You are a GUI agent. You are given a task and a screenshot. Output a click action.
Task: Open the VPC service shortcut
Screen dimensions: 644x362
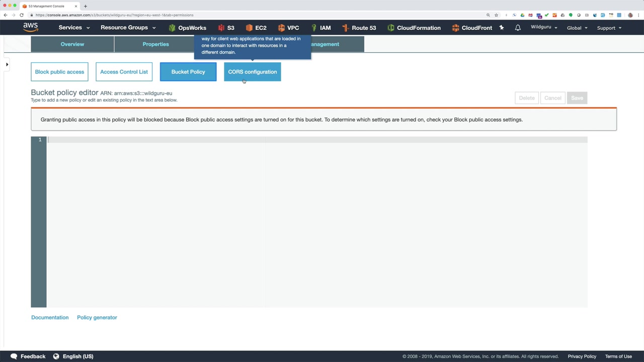pos(288,28)
